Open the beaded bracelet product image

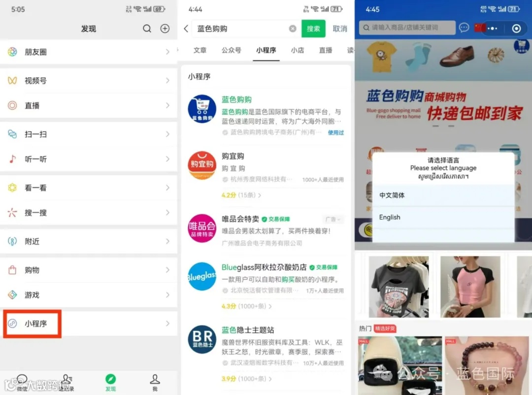point(487,365)
